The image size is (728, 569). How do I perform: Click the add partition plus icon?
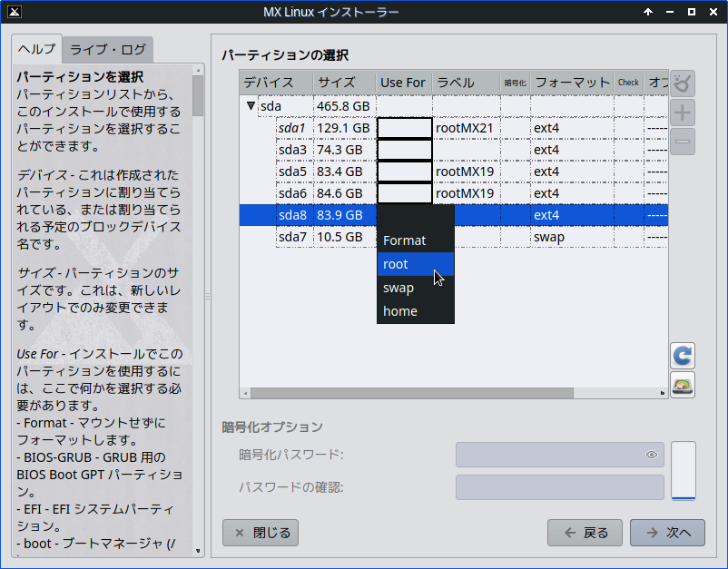683,113
